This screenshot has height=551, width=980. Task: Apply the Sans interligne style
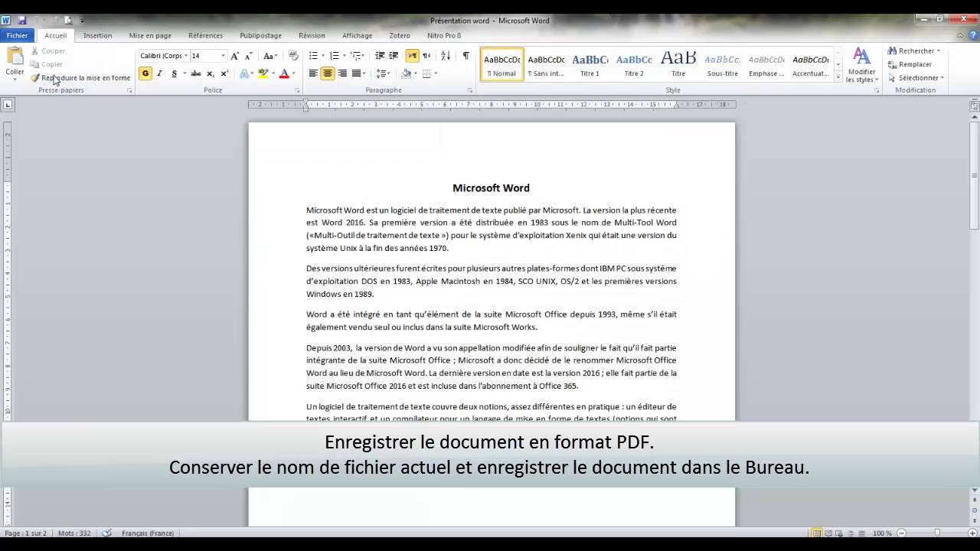(546, 65)
